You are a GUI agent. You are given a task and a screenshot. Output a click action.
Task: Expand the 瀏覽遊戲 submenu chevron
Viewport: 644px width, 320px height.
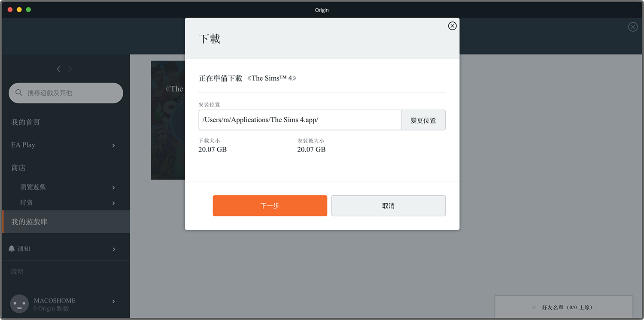pyautogui.click(x=113, y=187)
